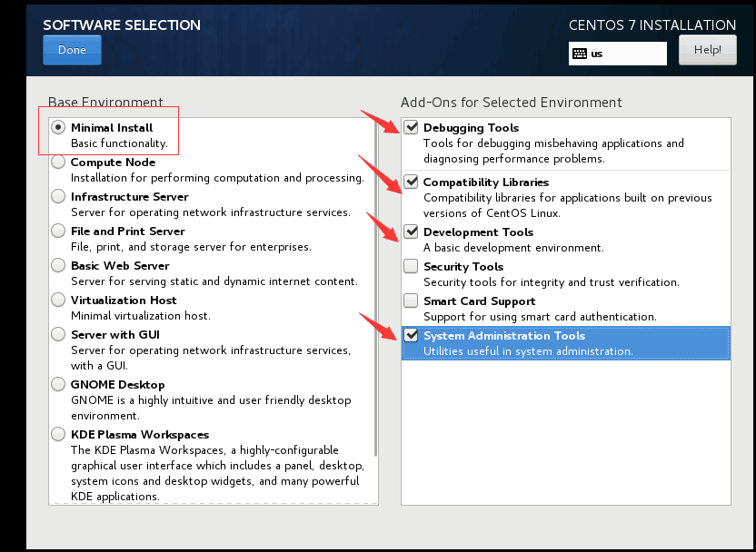Click 'Support for using smart card authentication.'
Screen dimensions: 756x552
540,317
